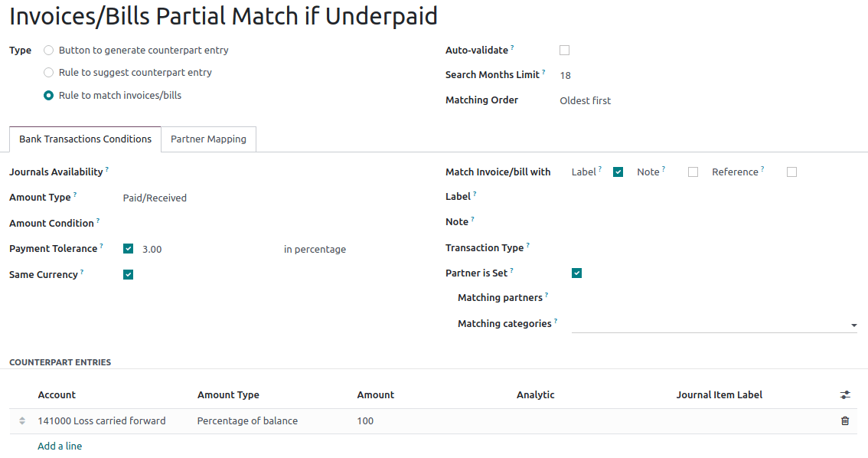Click help mark next to Matching categories
Screen dimensions: 868x458
(x=556, y=322)
